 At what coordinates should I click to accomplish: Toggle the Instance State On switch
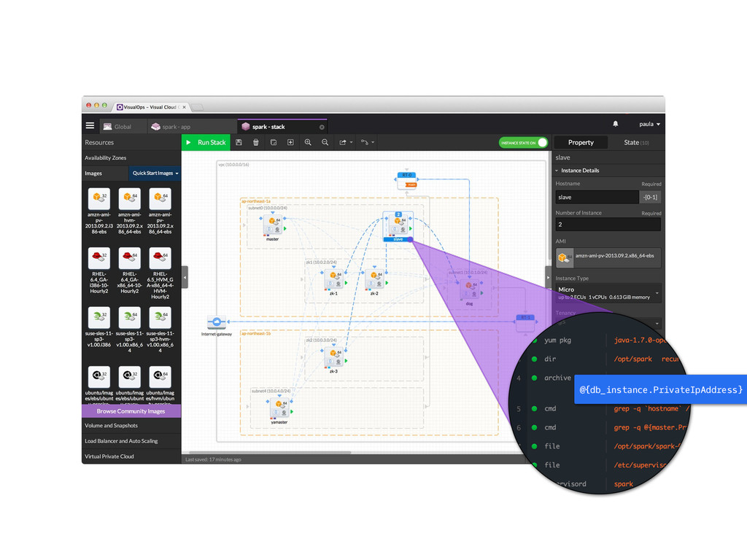click(x=523, y=143)
